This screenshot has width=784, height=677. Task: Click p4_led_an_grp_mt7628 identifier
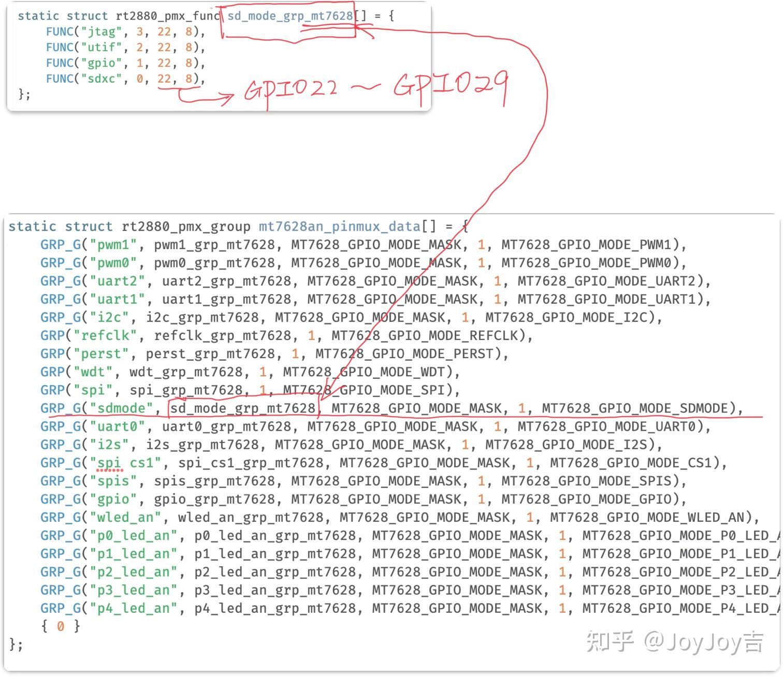(275, 608)
